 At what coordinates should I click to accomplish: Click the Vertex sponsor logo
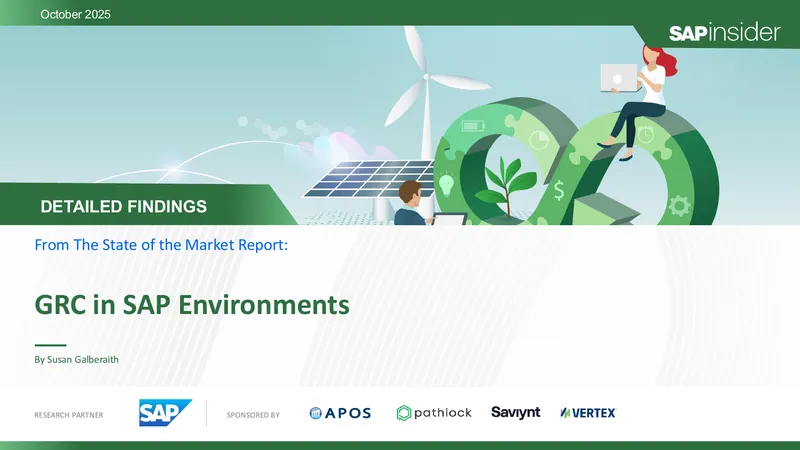(x=588, y=413)
